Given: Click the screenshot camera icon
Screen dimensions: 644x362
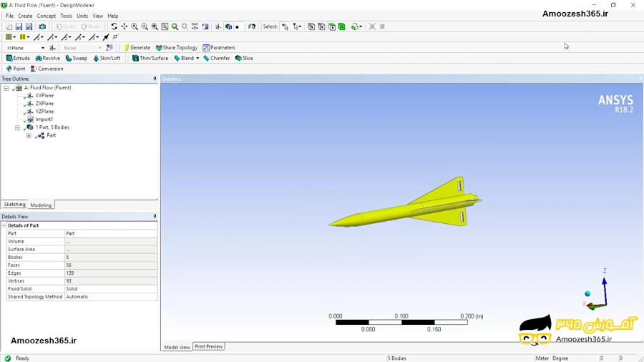Looking at the screenshot, I should coord(42,26).
